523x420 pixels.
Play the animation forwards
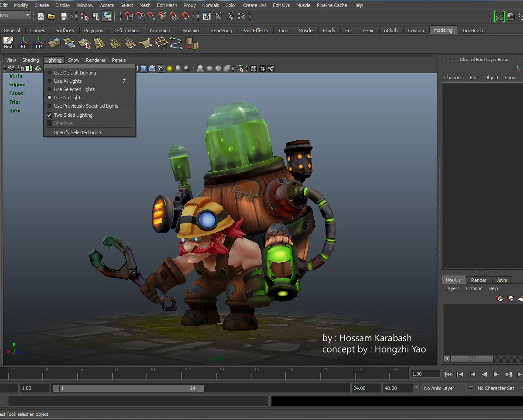(x=496, y=374)
